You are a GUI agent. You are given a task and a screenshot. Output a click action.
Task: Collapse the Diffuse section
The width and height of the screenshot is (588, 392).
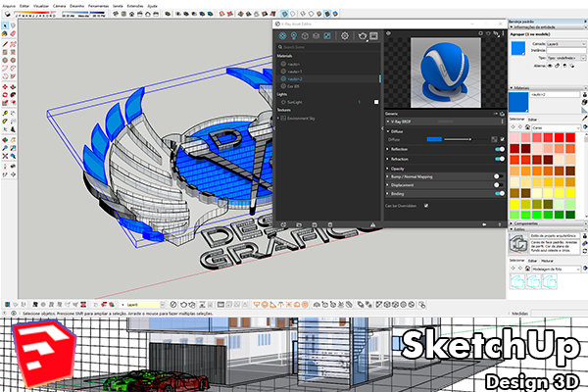[x=388, y=131]
